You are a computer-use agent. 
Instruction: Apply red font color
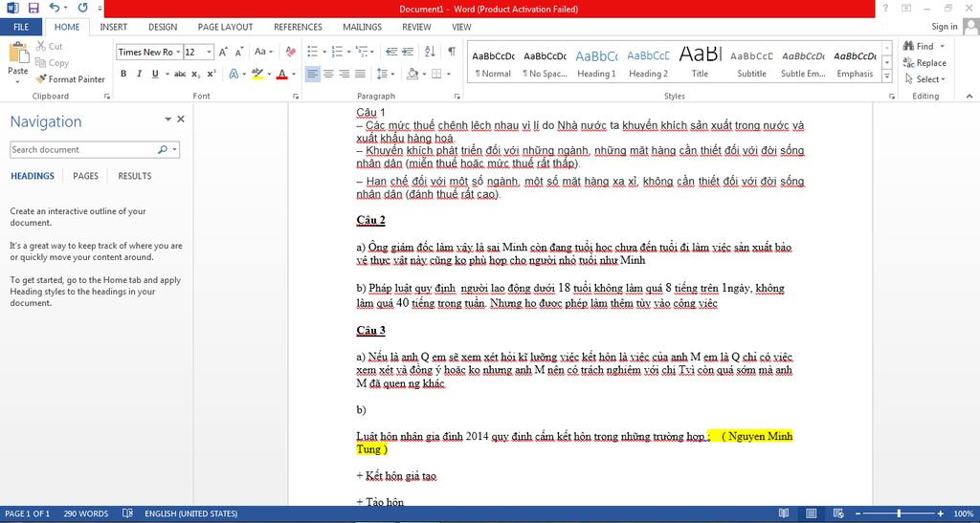(282, 74)
